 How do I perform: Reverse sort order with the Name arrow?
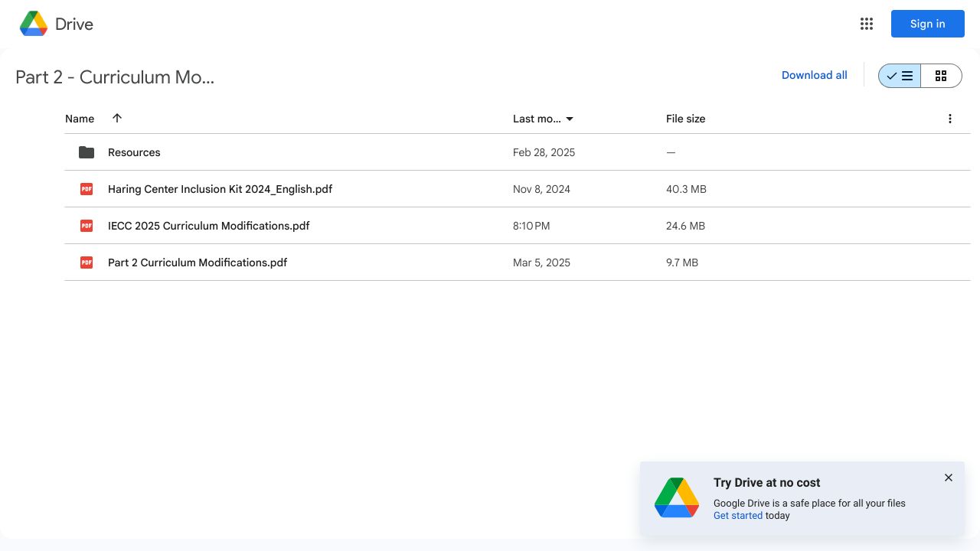tap(117, 118)
